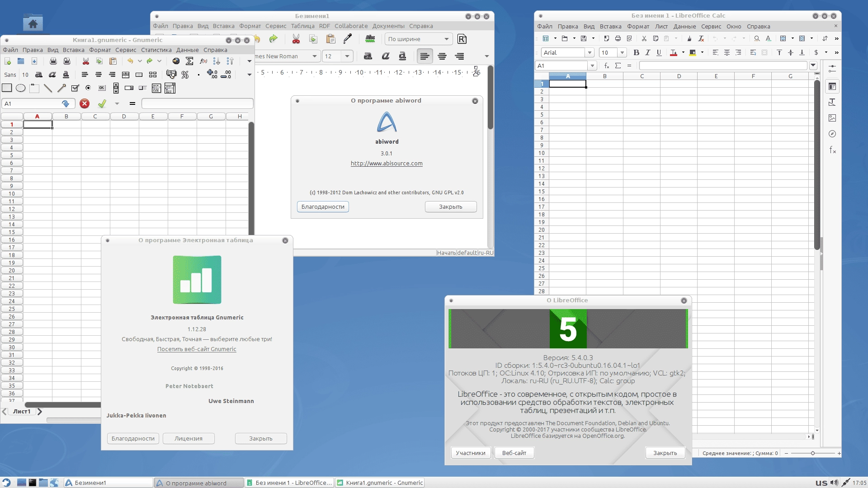This screenshot has width=868, height=488.
Task: Click the paste clipboard icon in AbiWord
Action: [x=330, y=39]
